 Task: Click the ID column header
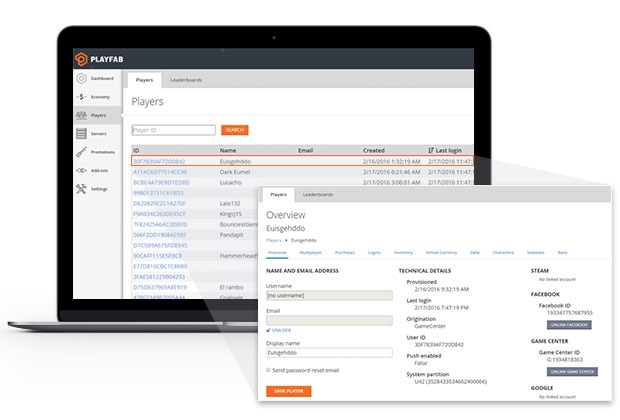click(x=136, y=150)
